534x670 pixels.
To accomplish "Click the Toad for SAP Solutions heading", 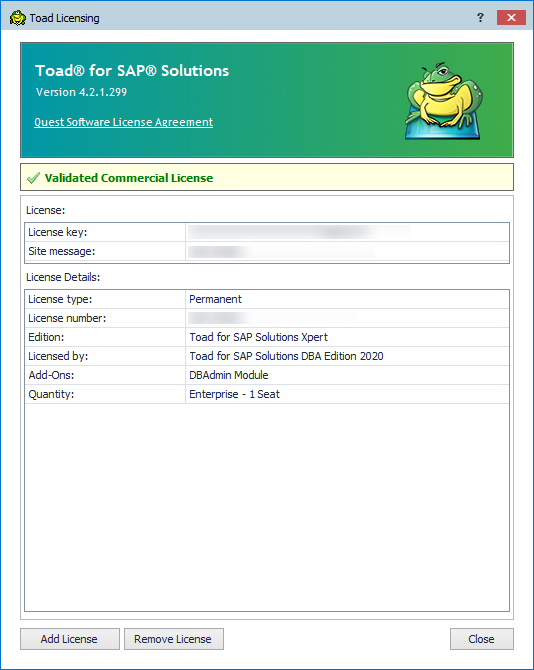I will pos(132,71).
